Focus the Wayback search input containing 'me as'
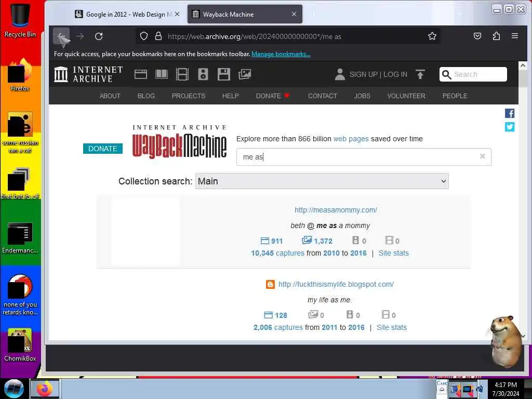 coord(364,157)
